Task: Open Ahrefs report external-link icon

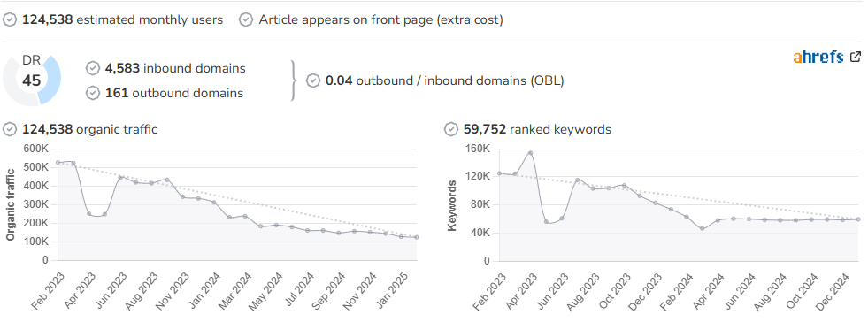Action: click(856, 57)
